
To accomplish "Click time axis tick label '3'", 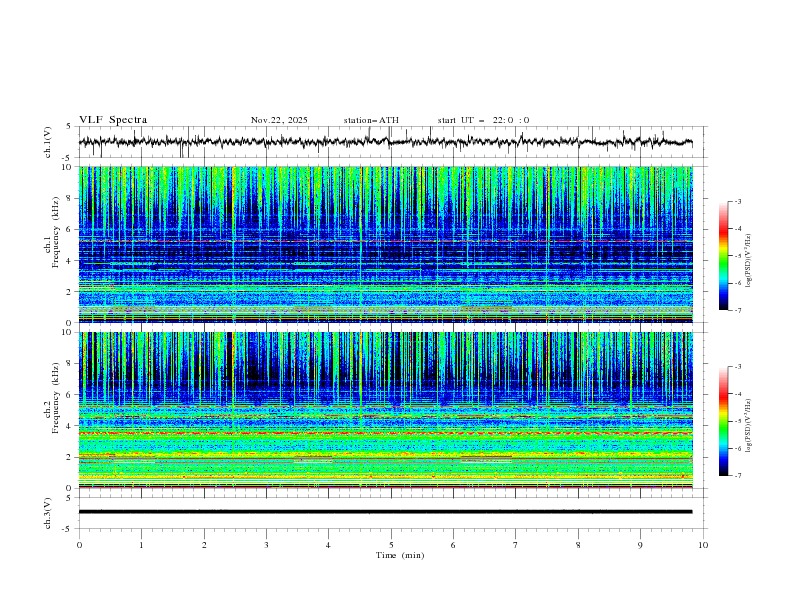I will pyautogui.click(x=266, y=545).
